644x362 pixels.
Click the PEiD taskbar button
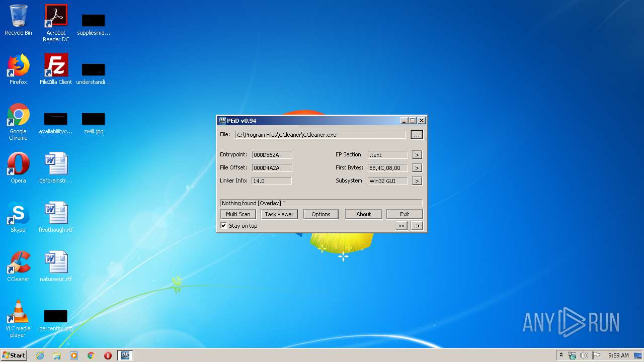pos(125,355)
